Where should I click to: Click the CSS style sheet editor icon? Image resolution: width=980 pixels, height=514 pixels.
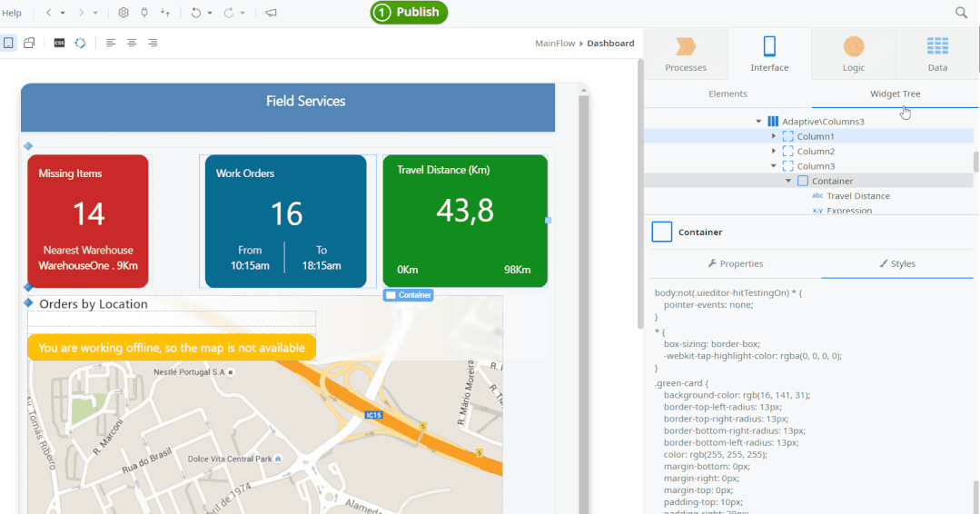pyautogui.click(x=59, y=43)
